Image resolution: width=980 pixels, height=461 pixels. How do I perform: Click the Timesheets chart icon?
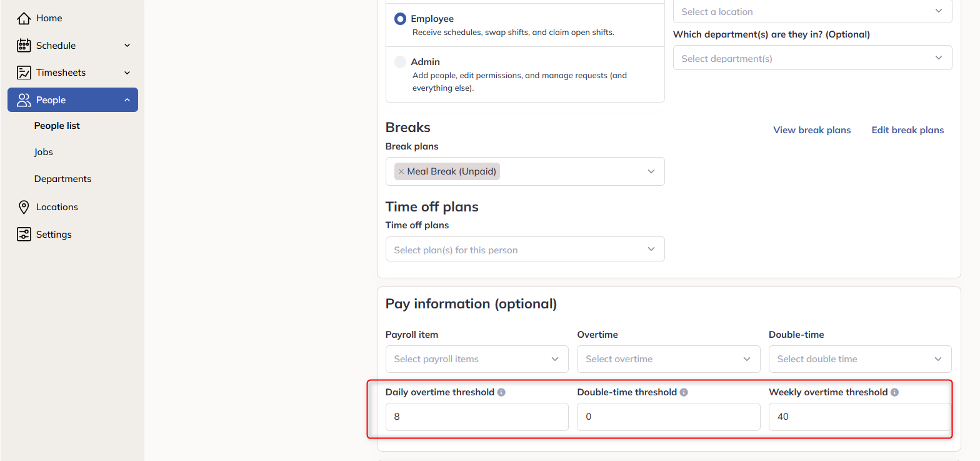tap(24, 73)
